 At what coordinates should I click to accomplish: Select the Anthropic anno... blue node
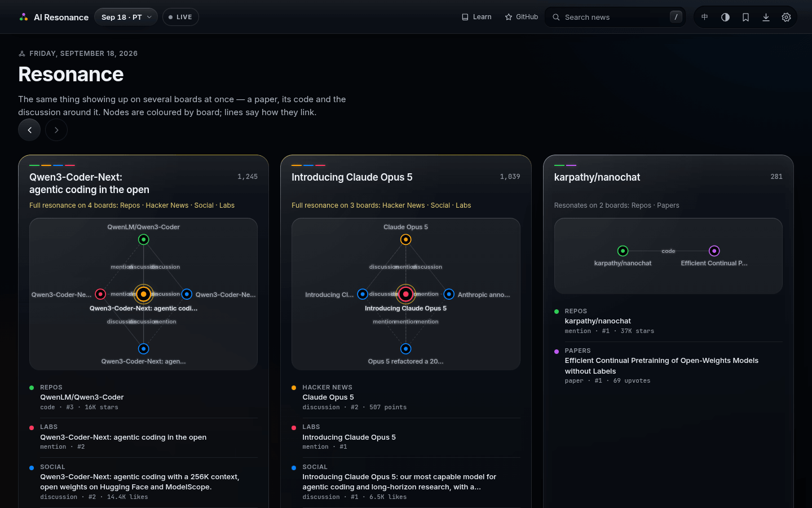click(449, 294)
